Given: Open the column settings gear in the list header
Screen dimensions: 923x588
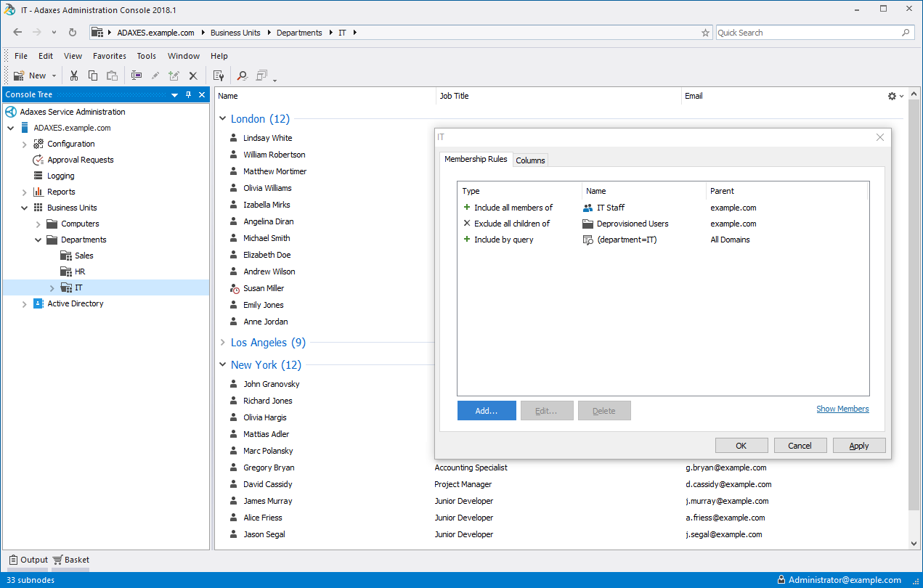Looking at the screenshot, I should click(892, 96).
